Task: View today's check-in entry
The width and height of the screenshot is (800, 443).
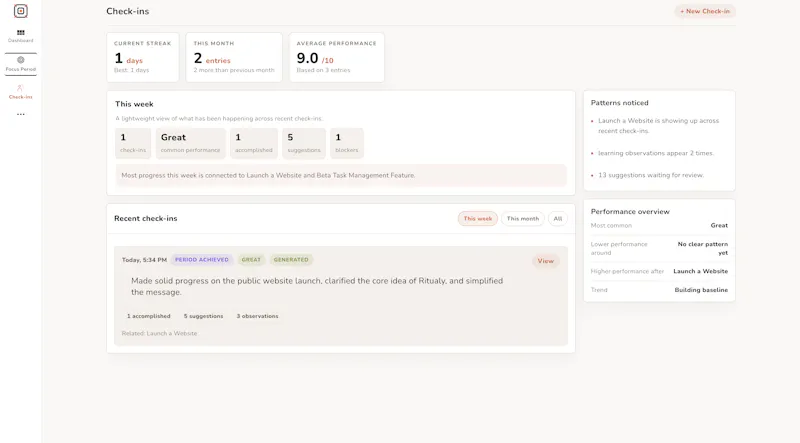Action: (545, 261)
